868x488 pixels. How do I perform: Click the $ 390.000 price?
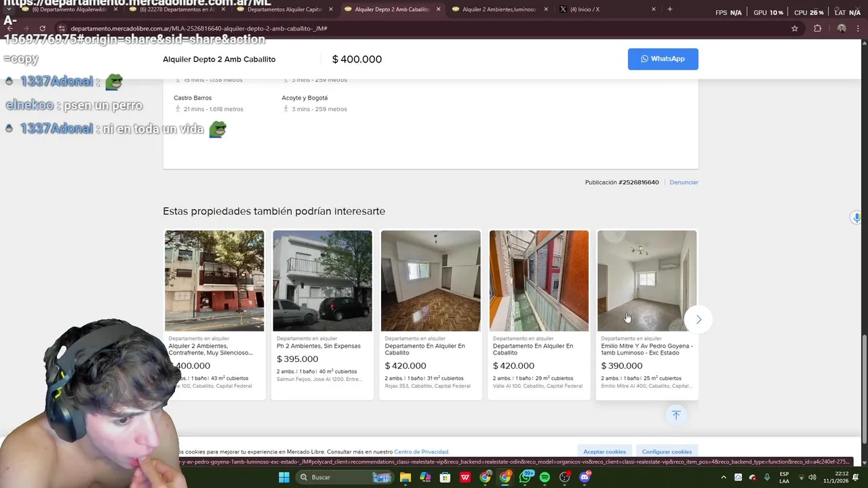621,365
